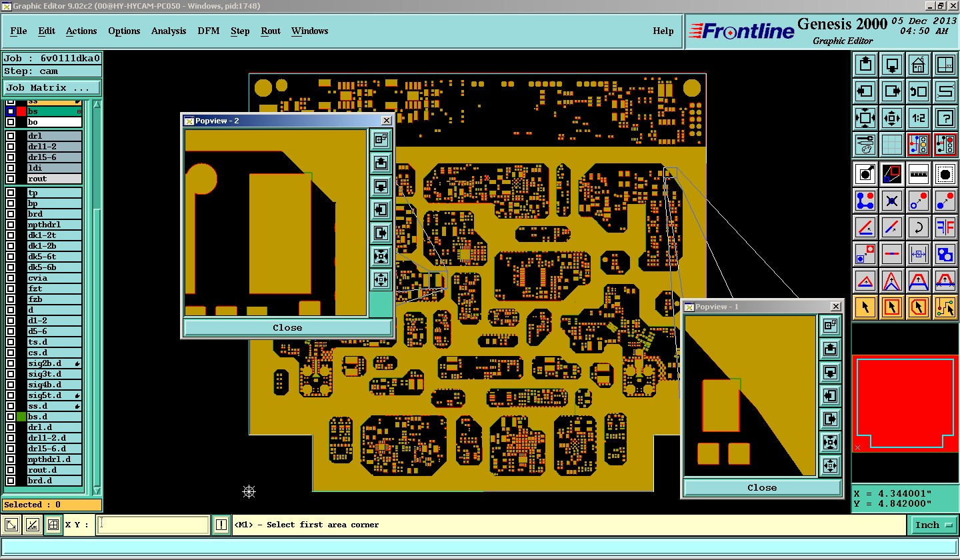Toggle display checkbox for layer rout
Viewport: 960px width, 560px height.
tap(11, 179)
